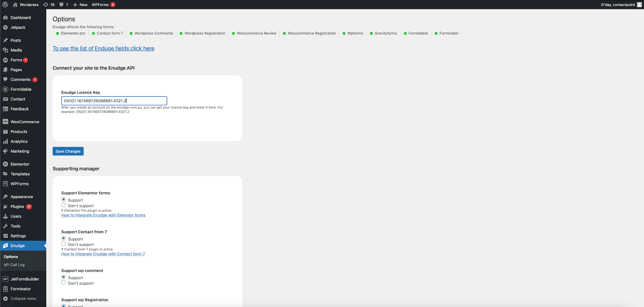Image resolution: width=644 pixels, height=307 pixels.
Task: Select Support for Elementor forms
Action: click(63, 200)
